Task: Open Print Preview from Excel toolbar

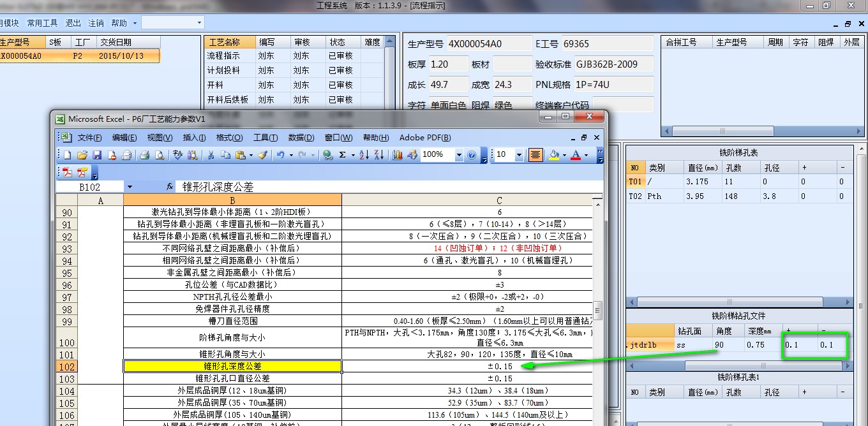Action: coord(159,154)
